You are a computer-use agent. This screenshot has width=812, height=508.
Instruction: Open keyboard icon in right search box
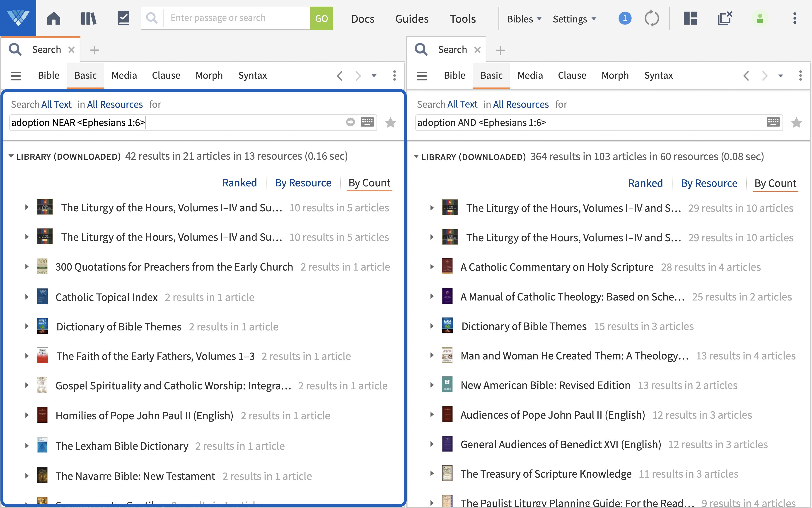click(773, 122)
